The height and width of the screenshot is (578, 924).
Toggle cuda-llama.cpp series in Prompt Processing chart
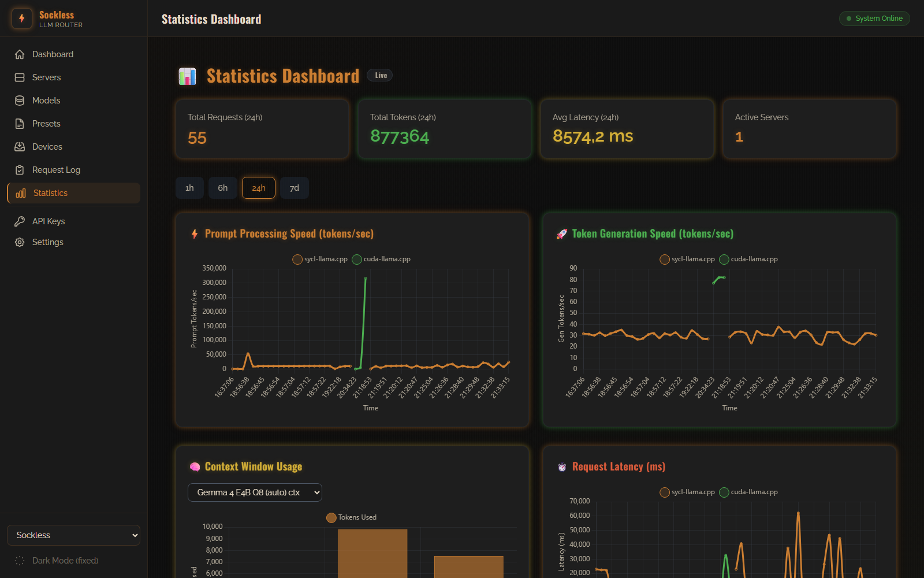[x=381, y=259]
